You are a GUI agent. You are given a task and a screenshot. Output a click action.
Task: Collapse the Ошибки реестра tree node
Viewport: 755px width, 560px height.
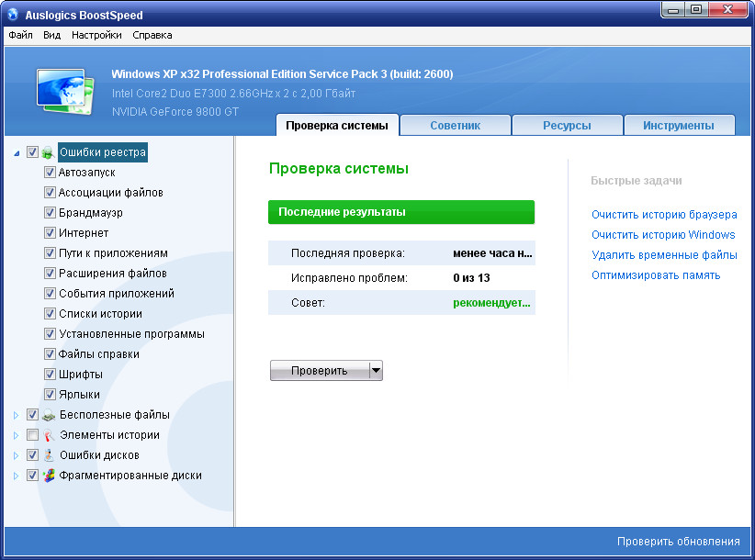[x=17, y=153]
